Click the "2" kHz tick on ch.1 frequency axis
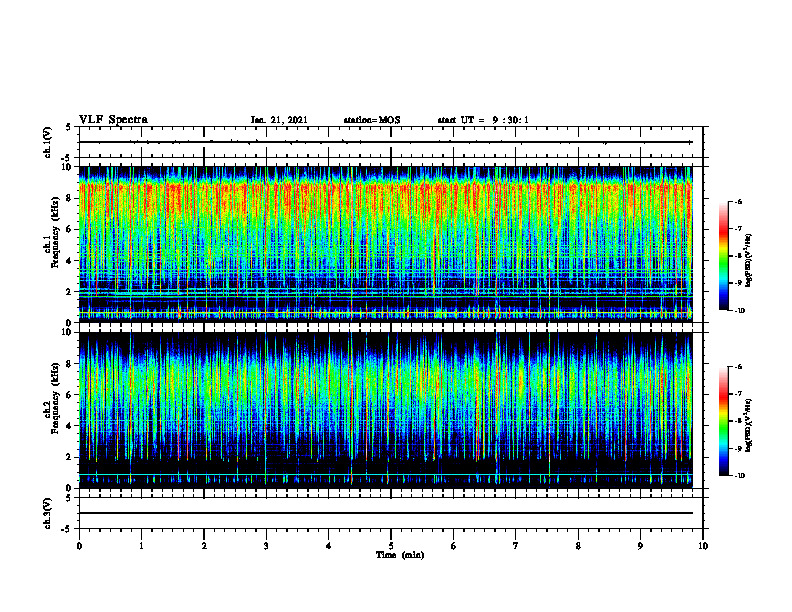Screen dimensions: 792x612 pyautogui.click(x=69, y=291)
